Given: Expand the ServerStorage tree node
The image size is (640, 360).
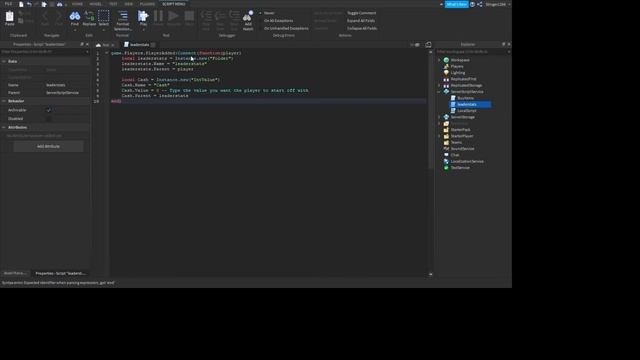Looking at the screenshot, I should click(440, 117).
